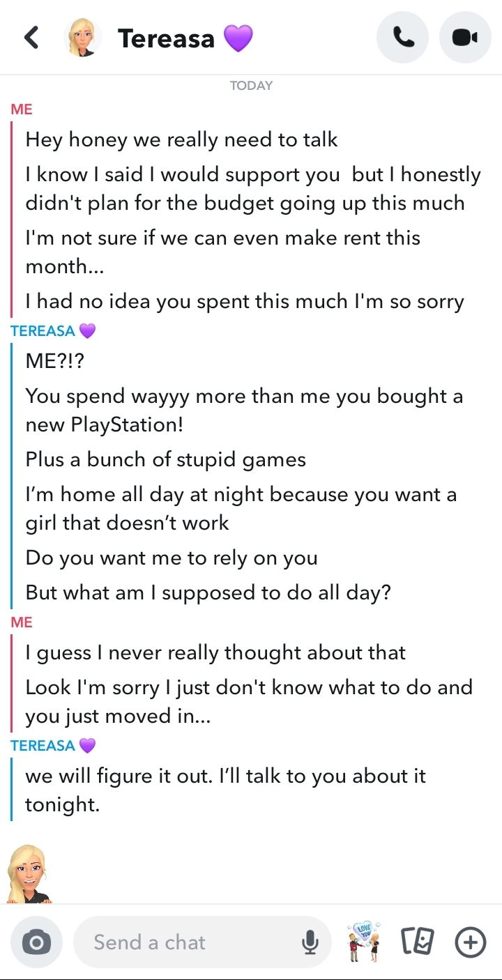Image resolution: width=502 pixels, height=980 pixels.
Task: Tap "I guess I never really thought about that"
Action: pyautogui.click(x=215, y=653)
